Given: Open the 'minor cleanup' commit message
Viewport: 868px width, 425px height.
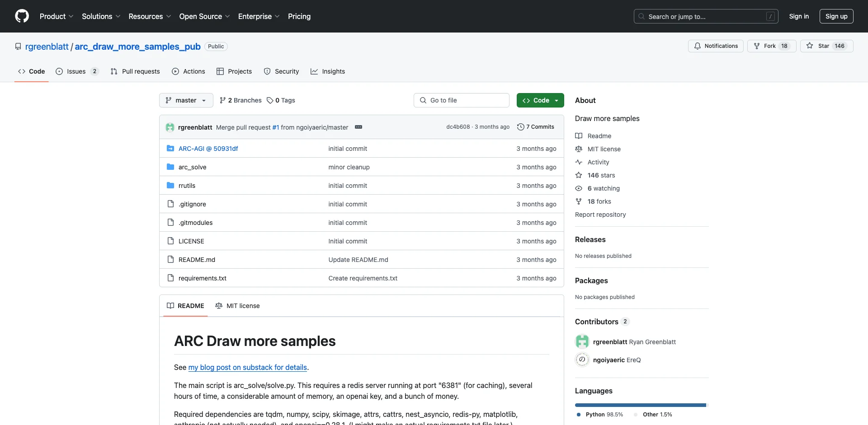Looking at the screenshot, I should (349, 167).
